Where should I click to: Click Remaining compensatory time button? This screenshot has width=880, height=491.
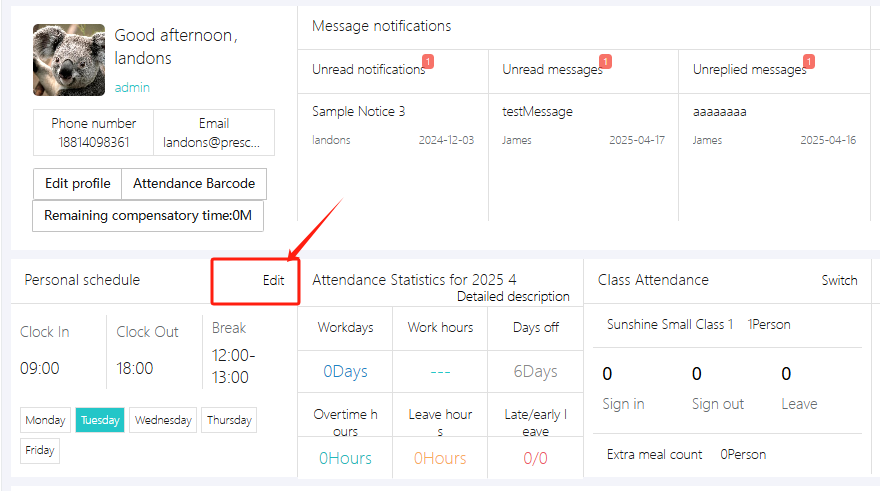point(148,216)
